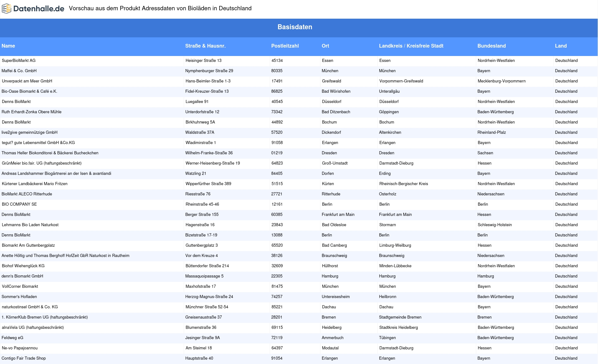
Task: Click the Land column header
Action: [561, 46]
